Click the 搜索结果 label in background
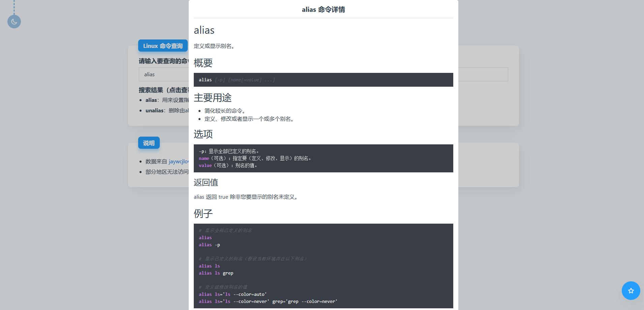 [x=164, y=90]
